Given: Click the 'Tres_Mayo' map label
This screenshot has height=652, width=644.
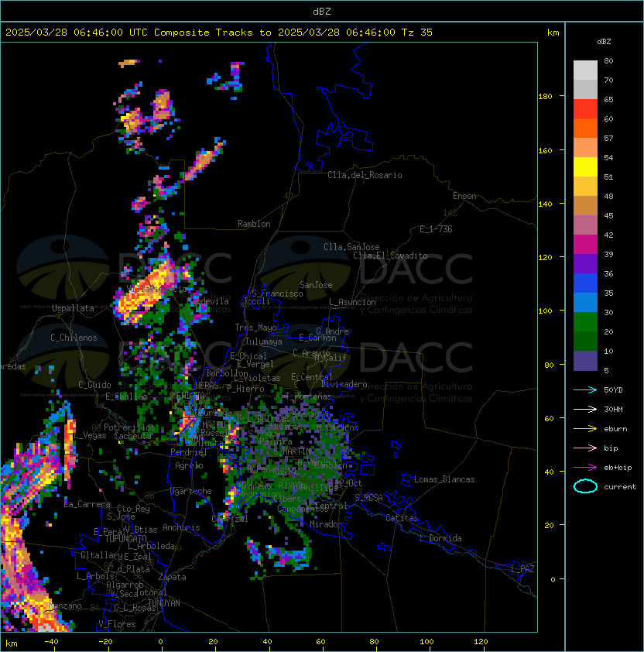Looking at the screenshot, I should click(x=255, y=328).
